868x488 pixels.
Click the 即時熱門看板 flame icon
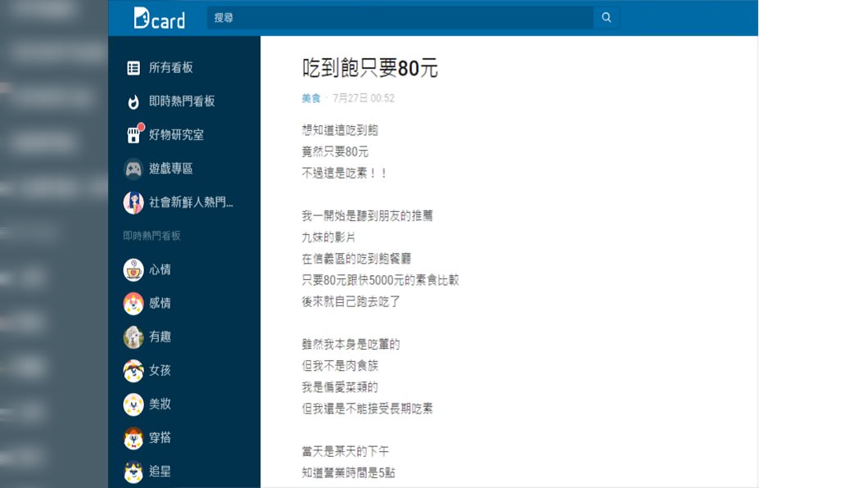[133, 102]
